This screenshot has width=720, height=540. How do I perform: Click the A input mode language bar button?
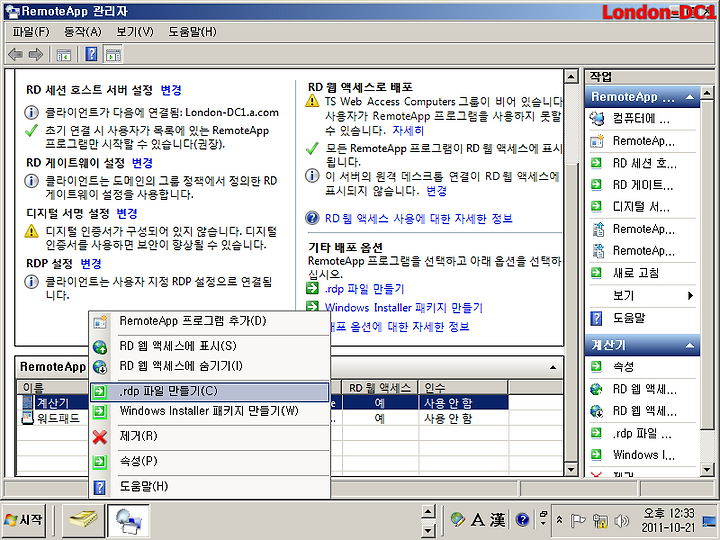pyautogui.click(x=478, y=520)
